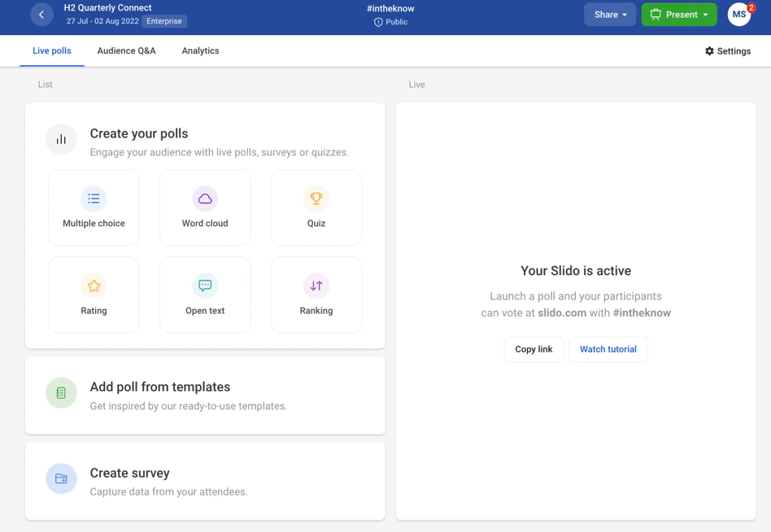Select the Multiple choice list icon
The width and height of the screenshot is (771, 532).
click(x=94, y=198)
